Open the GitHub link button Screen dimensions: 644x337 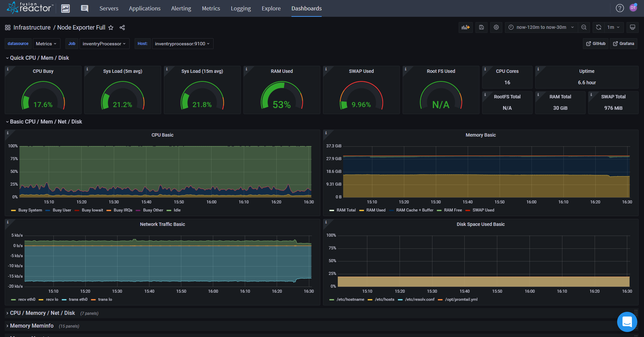click(x=596, y=44)
